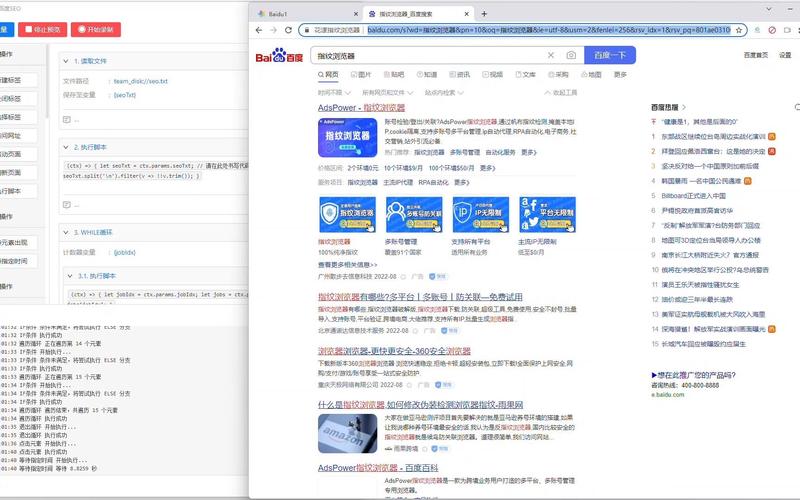The width and height of the screenshot is (800, 500).
Task: Open 查看更多相关信息>> link
Action: pyautogui.click(x=347, y=265)
